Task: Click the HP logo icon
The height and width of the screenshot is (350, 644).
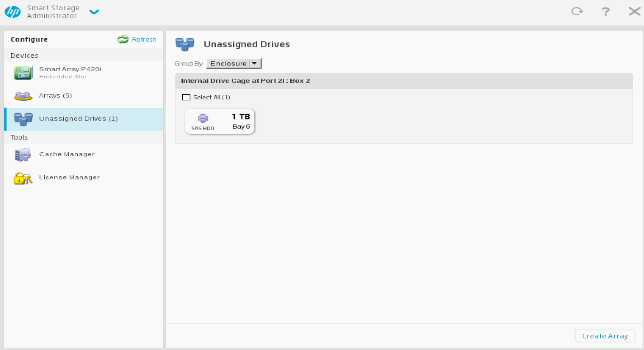Action: coord(12,12)
